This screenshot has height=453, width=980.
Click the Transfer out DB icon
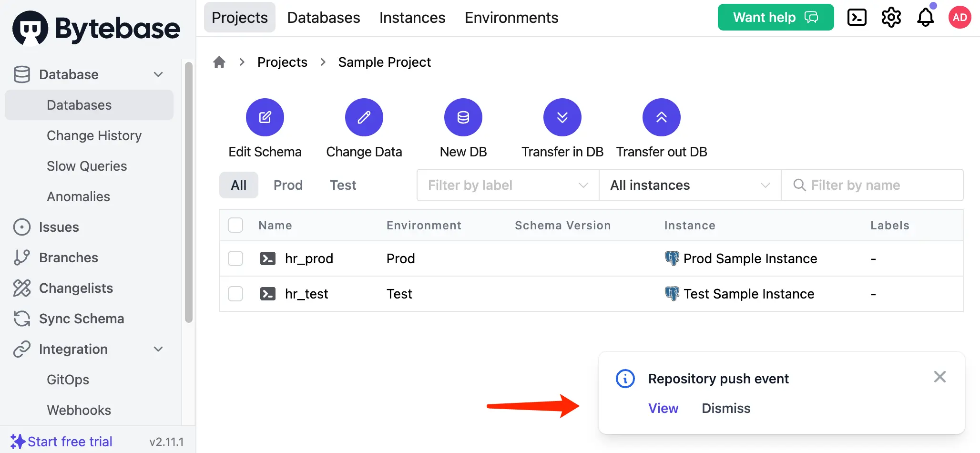(661, 117)
